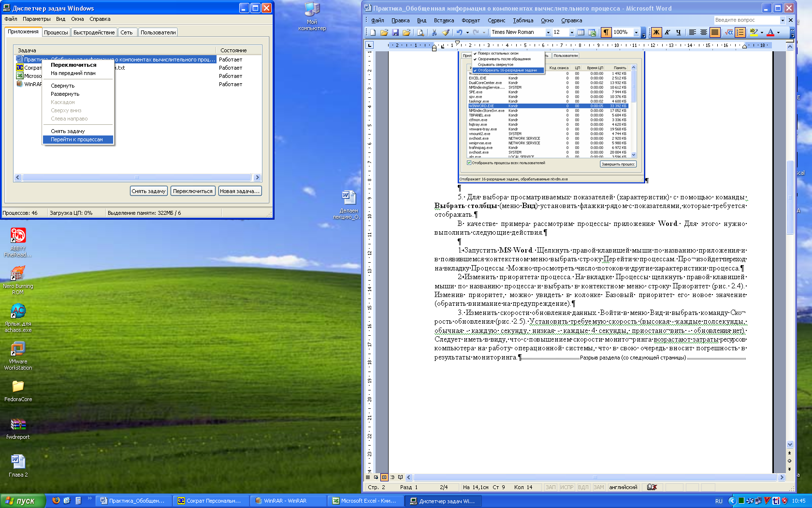The height and width of the screenshot is (508, 812).
Task: Create a new blank document in Word
Action: [373, 32]
